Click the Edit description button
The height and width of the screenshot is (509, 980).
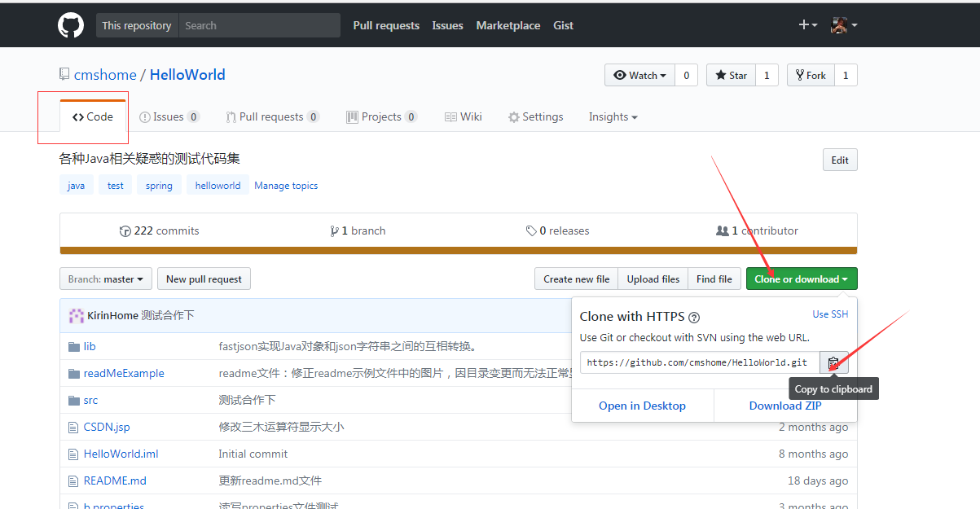(x=840, y=160)
